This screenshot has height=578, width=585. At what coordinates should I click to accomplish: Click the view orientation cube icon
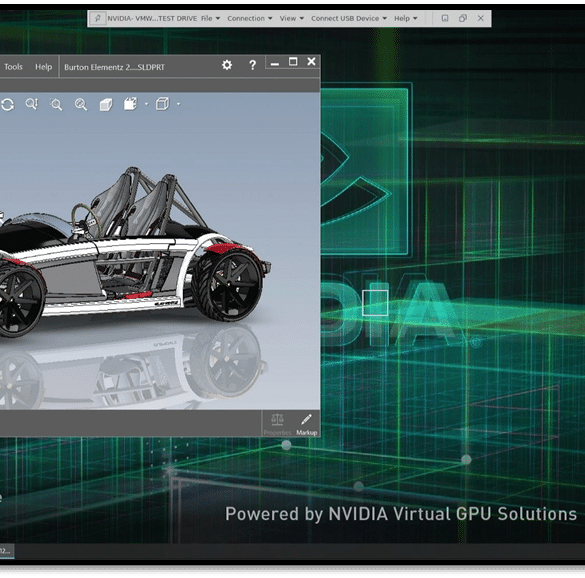click(x=163, y=104)
